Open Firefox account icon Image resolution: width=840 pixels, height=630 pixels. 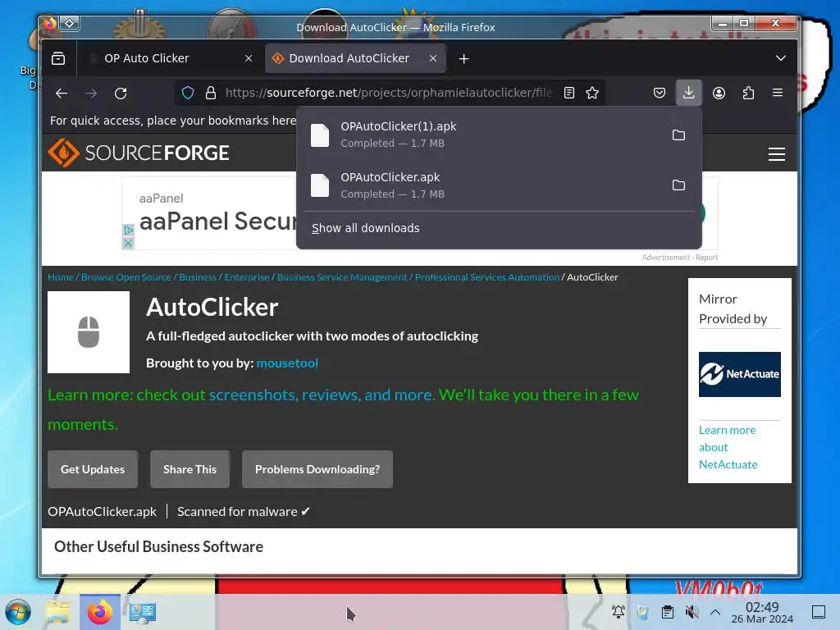pyautogui.click(x=719, y=94)
